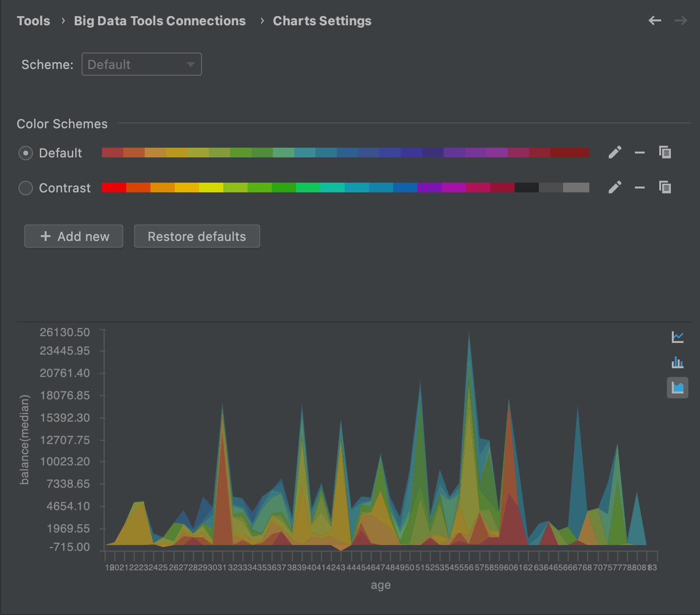Switch chart preview to bar chart
Viewport: 700px width, 615px height.
(x=678, y=362)
